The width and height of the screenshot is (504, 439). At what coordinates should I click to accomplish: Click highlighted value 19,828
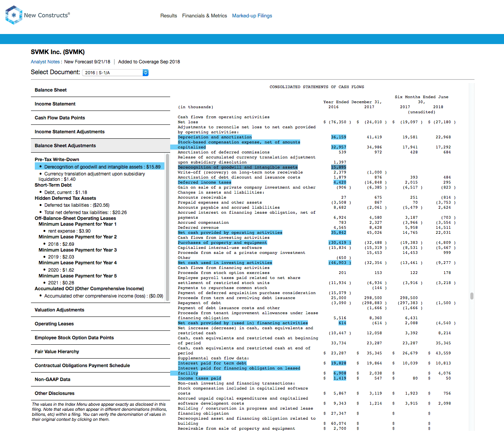pos(338,363)
